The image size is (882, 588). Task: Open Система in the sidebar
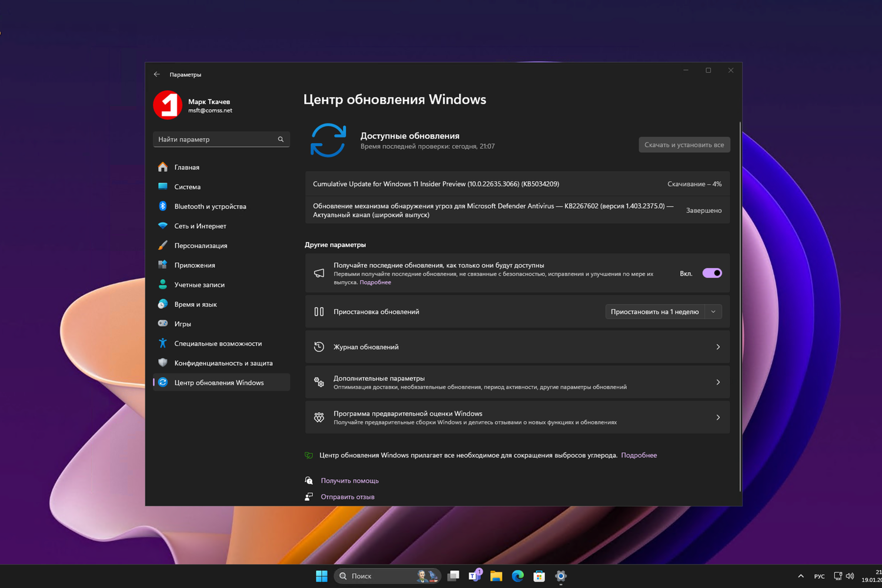click(x=221, y=187)
